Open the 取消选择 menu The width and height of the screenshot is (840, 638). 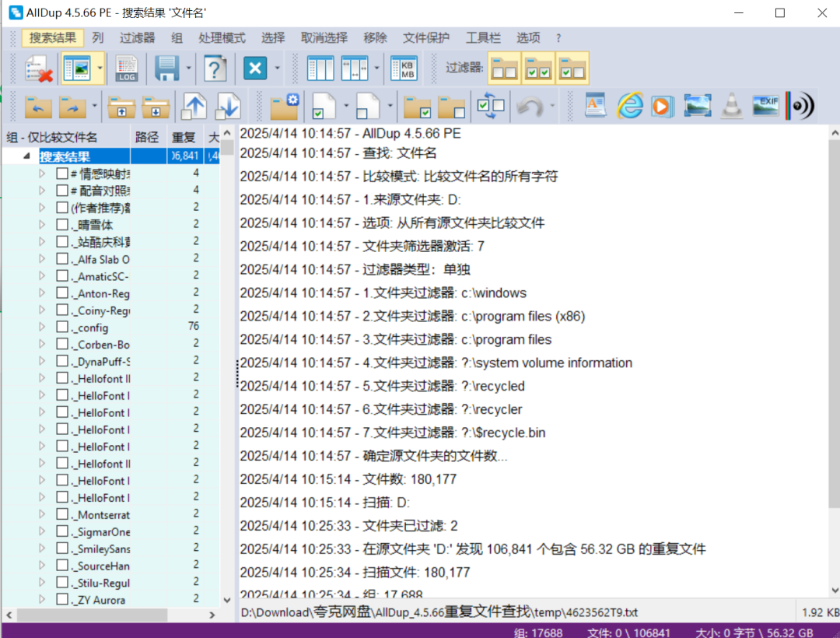click(x=324, y=38)
